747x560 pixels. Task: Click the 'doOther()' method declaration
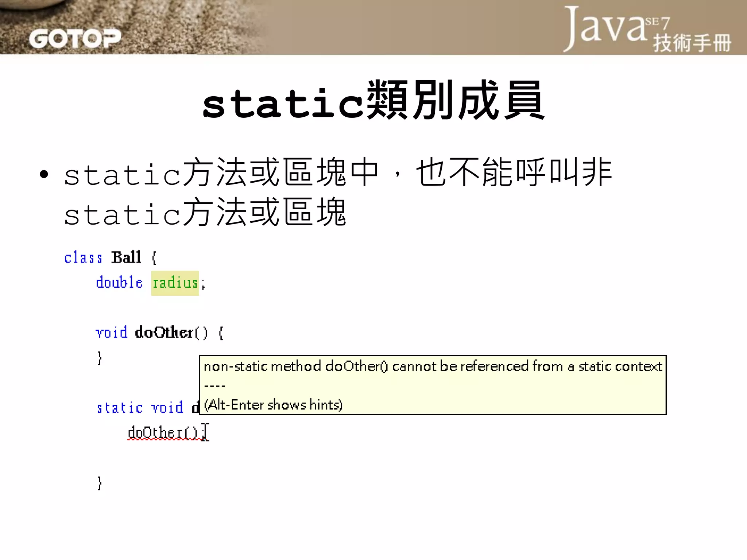pyautogui.click(x=171, y=332)
